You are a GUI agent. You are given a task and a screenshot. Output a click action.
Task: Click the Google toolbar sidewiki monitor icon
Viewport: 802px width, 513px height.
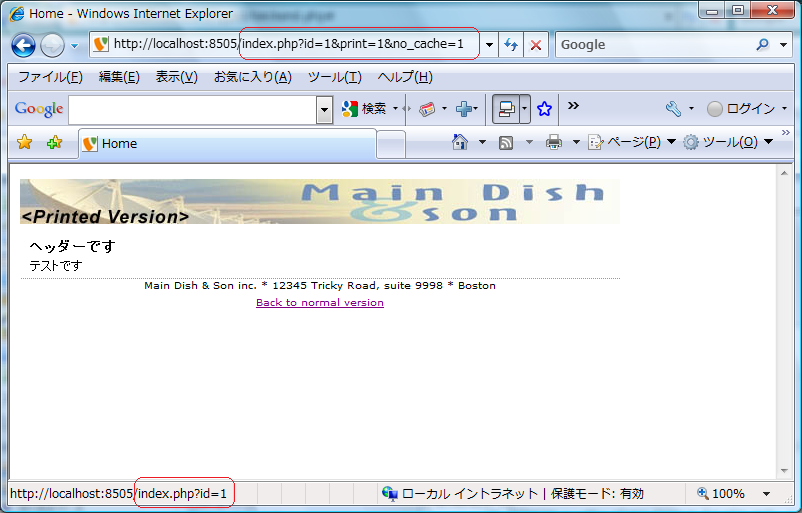[x=506, y=109]
